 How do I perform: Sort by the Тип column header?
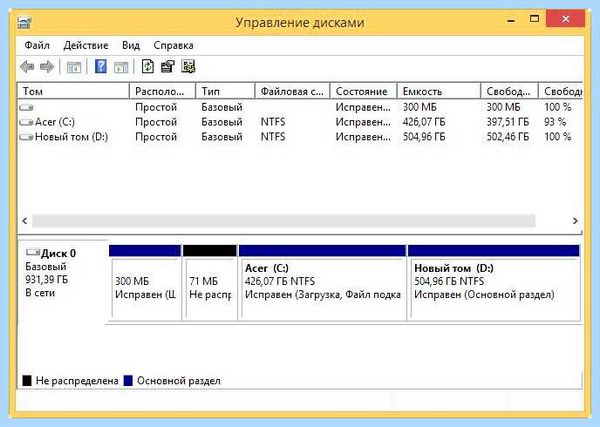[x=225, y=91]
